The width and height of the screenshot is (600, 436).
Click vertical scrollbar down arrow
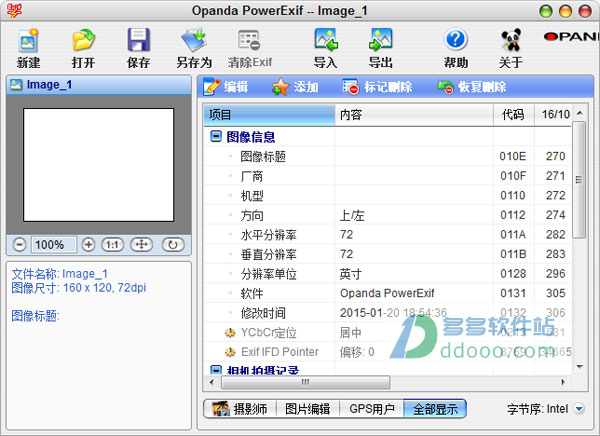pos(580,367)
